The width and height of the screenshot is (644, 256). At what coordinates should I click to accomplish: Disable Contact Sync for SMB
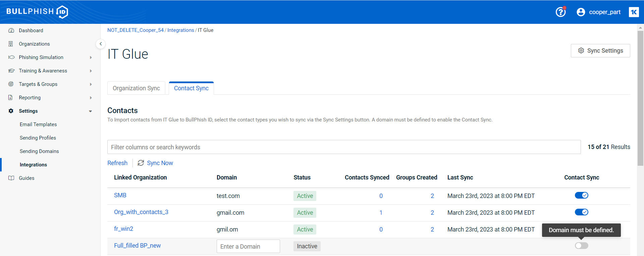click(x=581, y=195)
